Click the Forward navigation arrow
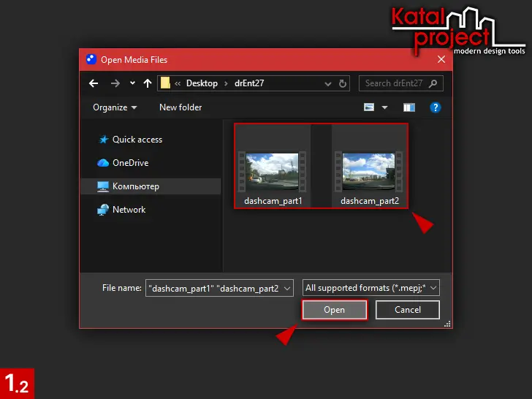This screenshot has width=532, height=399. pos(113,83)
